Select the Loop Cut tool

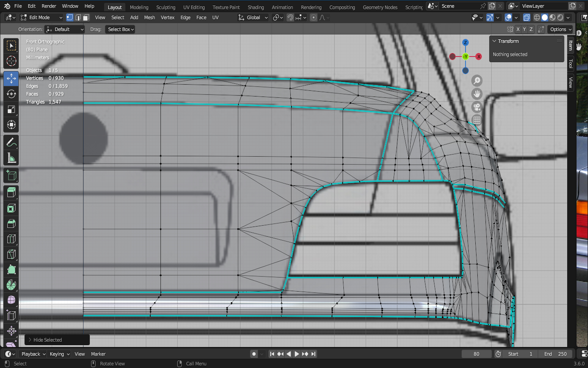[11, 239]
